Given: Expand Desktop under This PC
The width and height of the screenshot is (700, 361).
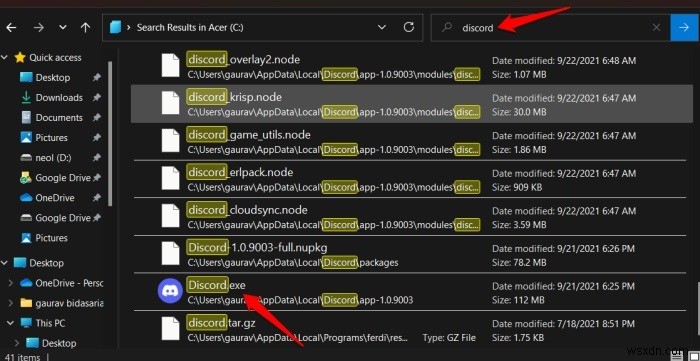Looking at the screenshot, I should click(17, 343).
